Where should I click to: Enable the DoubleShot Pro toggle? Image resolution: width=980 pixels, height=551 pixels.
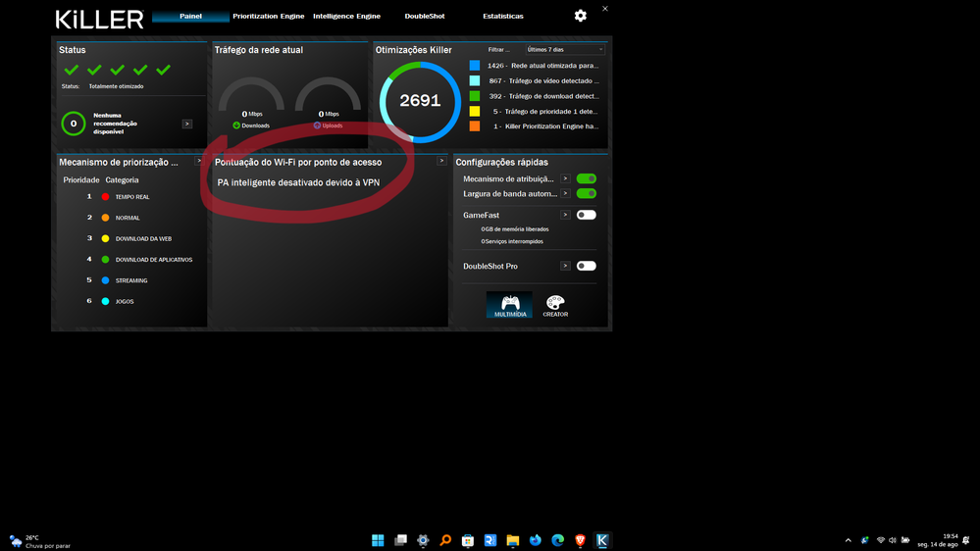tap(587, 266)
